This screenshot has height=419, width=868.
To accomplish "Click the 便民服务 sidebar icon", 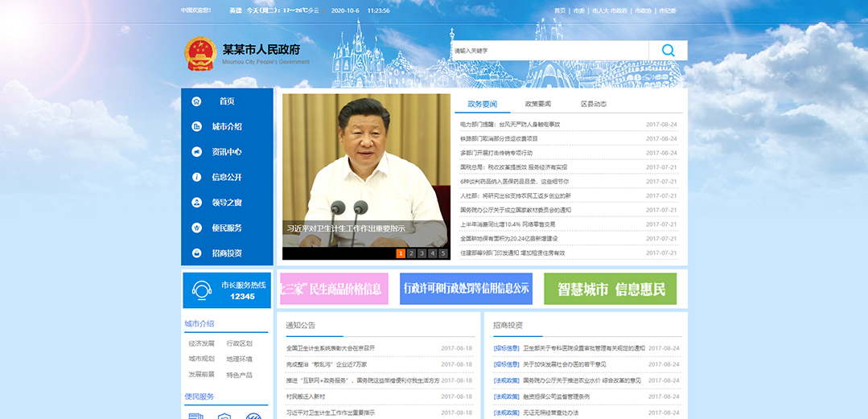I will (196, 228).
